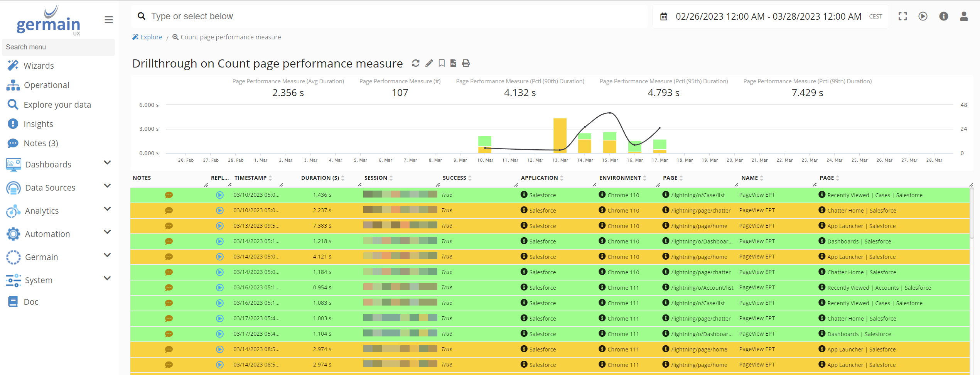Print the drillthrough report
Screen dimensions: 980x375
466,63
